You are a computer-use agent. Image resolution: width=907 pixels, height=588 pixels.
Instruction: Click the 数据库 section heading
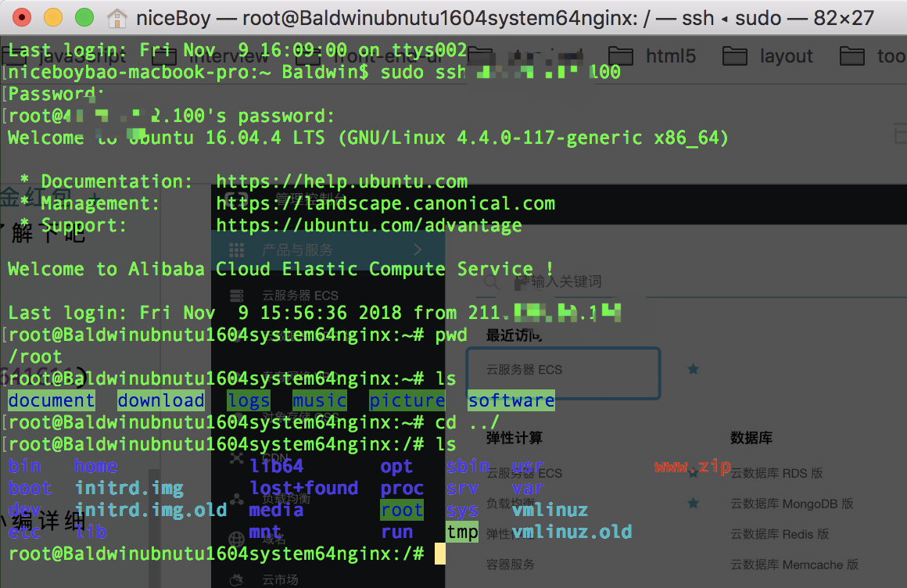coord(751,438)
